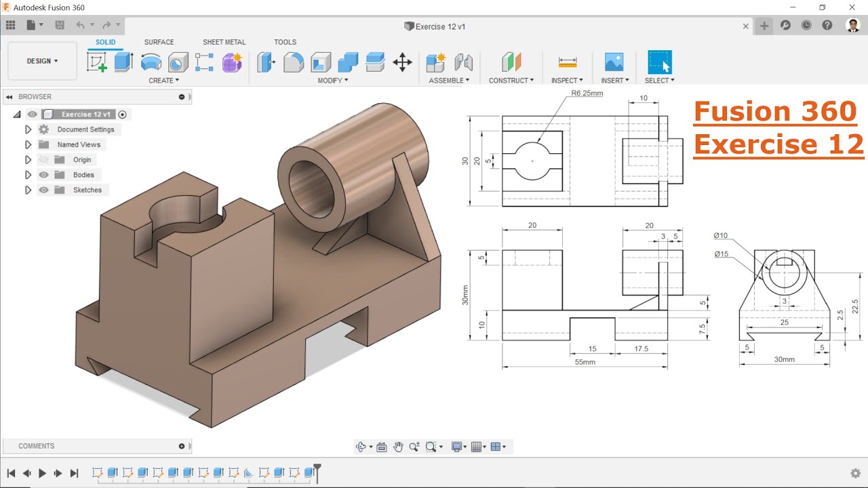Open the MODIFY menu dropdown
The image size is (868, 488).
(x=333, y=80)
